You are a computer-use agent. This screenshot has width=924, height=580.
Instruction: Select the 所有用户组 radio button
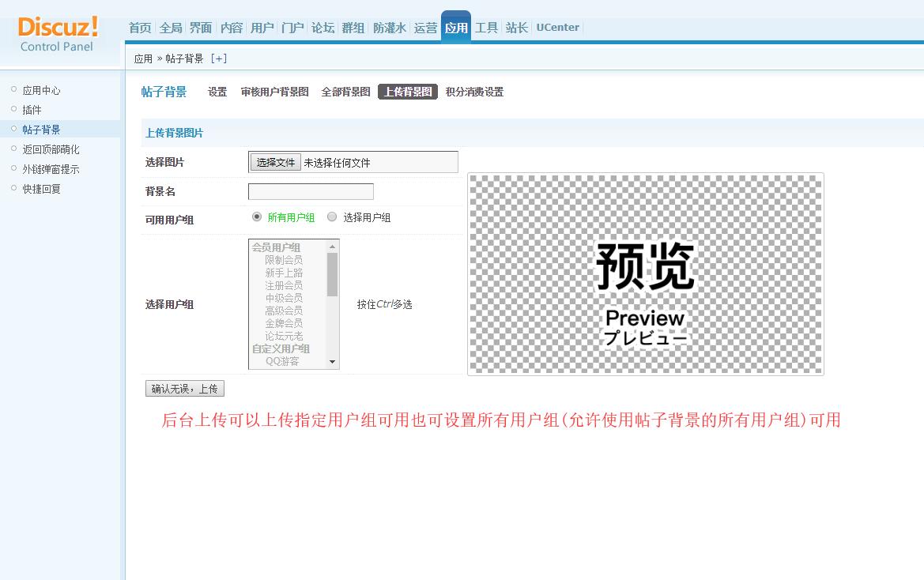[x=257, y=217]
